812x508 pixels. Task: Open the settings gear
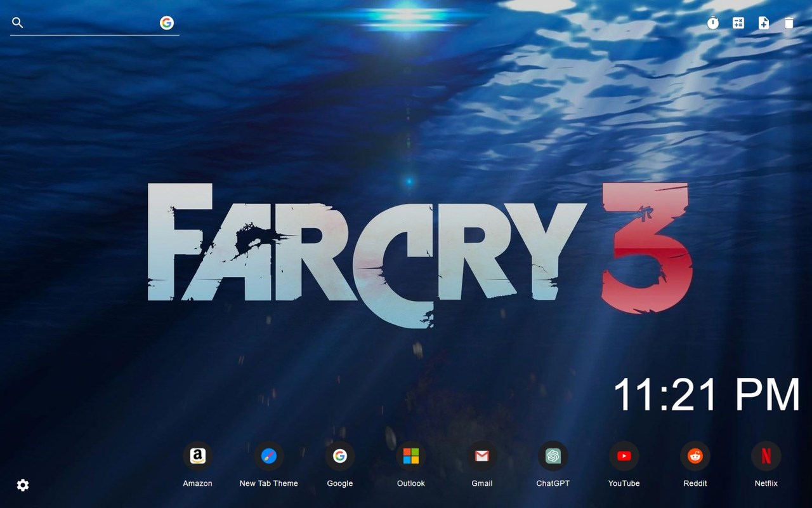click(x=23, y=485)
